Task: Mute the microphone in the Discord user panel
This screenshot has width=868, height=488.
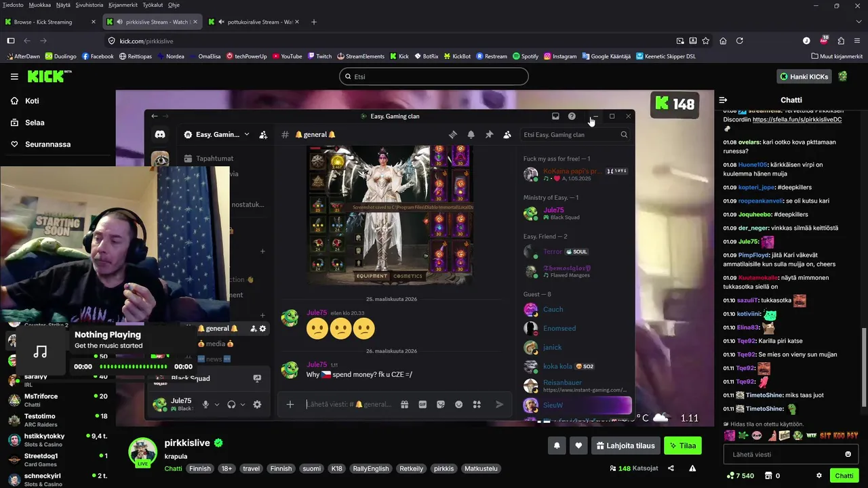Action: click(205, 405)
